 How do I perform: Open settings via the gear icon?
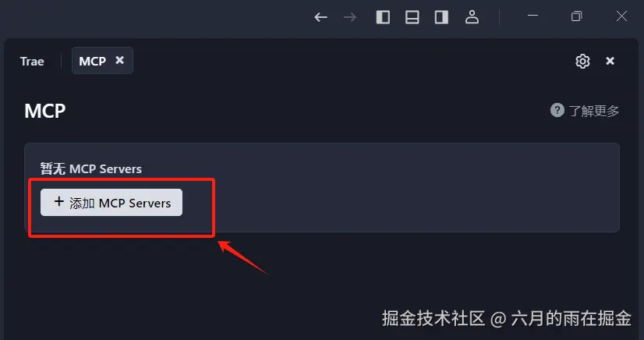(x=582, y=61)
